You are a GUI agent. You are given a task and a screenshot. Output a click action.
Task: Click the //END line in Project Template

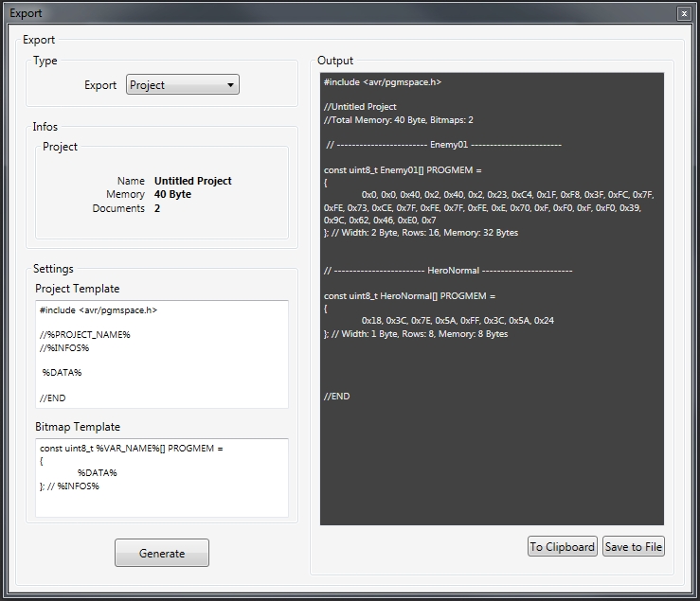point(53,398)
